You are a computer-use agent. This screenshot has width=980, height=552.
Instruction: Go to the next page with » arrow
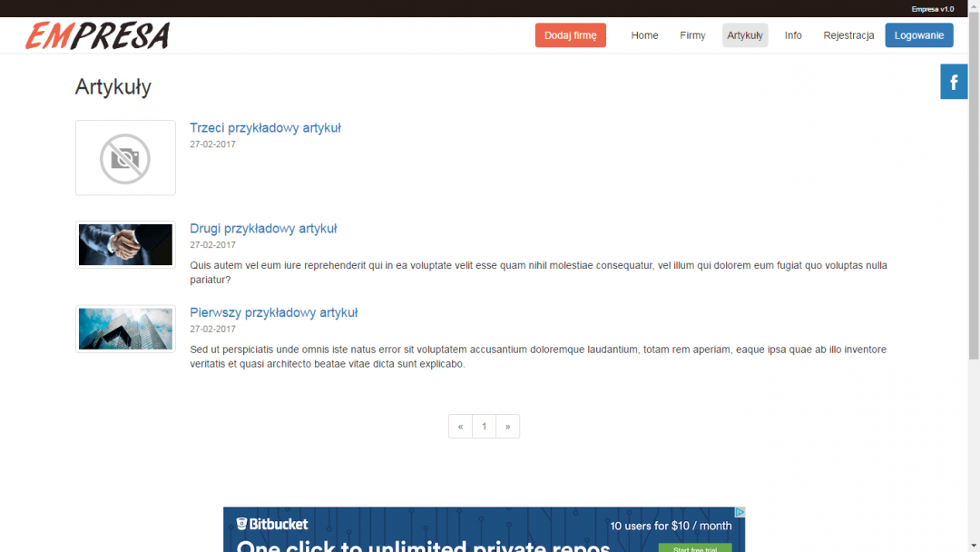[x=508, y=427]
